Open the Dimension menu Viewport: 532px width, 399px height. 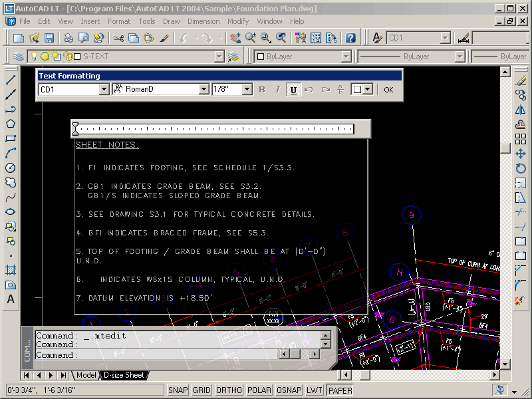(x=203, y=21)
